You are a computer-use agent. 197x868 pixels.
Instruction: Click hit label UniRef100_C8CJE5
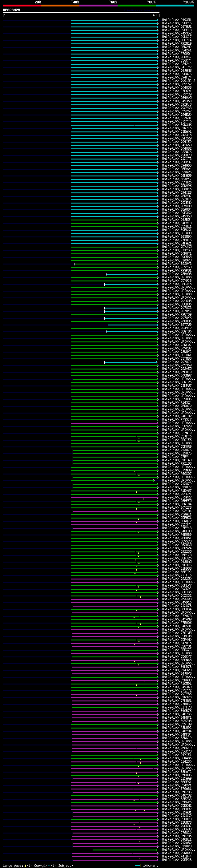(x=177, y=284)
